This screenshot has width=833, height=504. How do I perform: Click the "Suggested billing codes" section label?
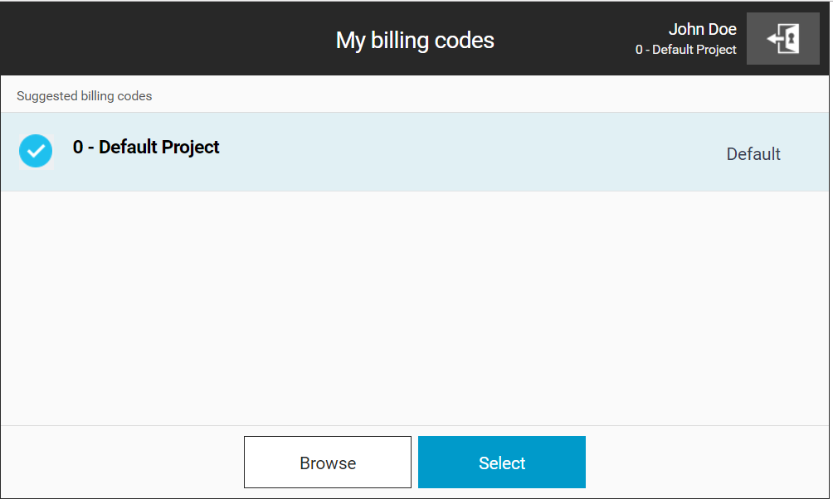tap(85, 96)
